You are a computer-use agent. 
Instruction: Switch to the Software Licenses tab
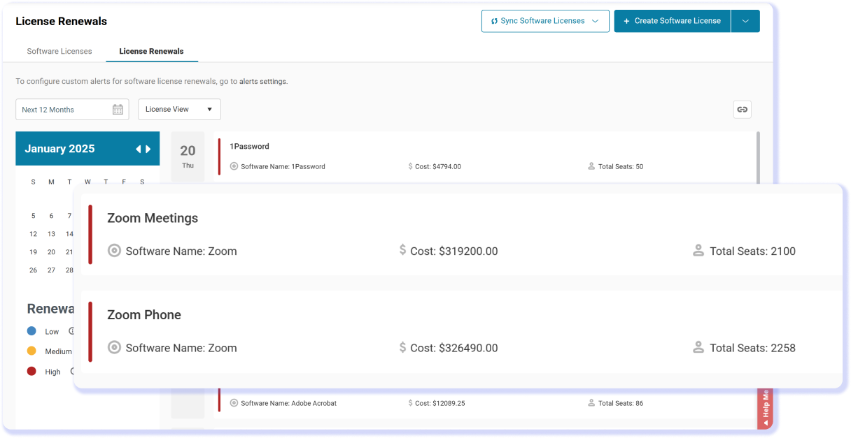tap(60, 51)
